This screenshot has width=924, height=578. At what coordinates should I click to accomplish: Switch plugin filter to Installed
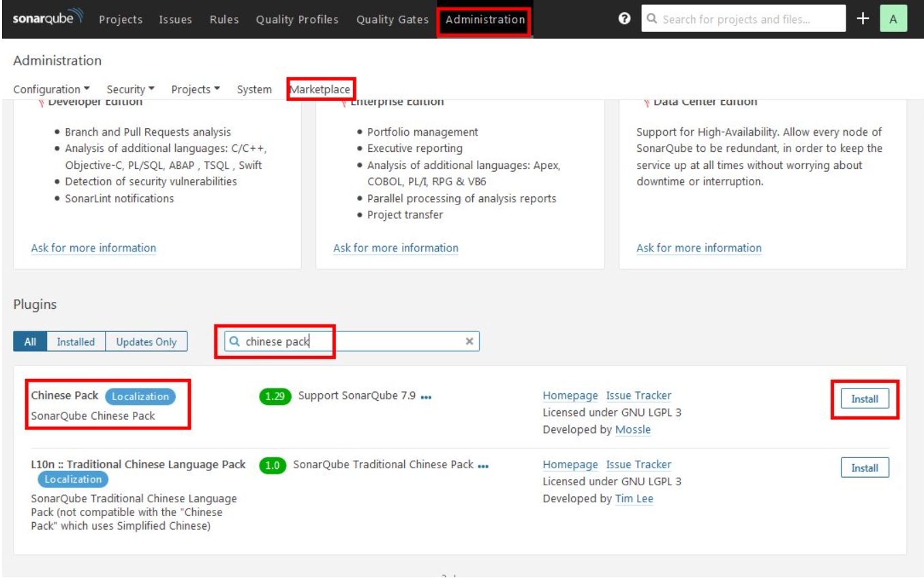[x=76, y=341]
